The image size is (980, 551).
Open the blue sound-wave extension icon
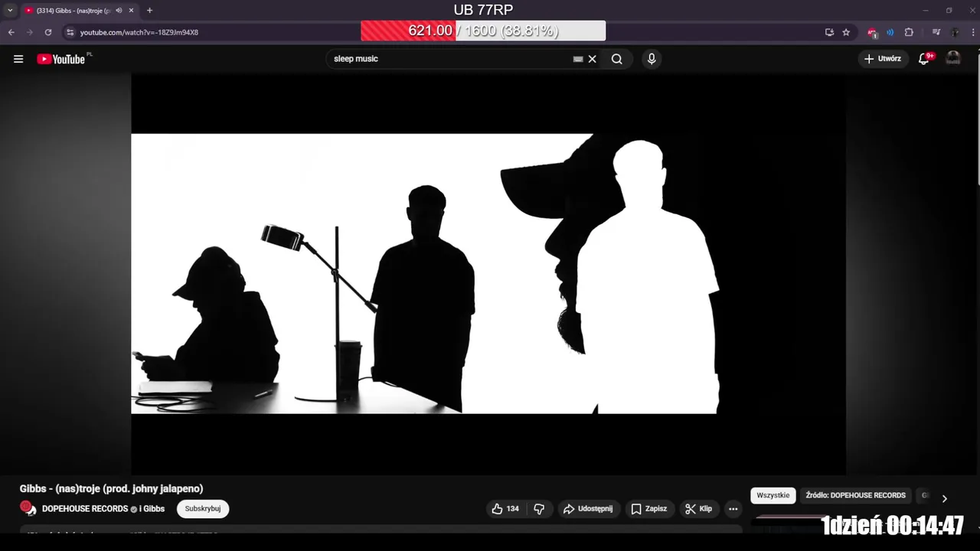coord(890,32)
